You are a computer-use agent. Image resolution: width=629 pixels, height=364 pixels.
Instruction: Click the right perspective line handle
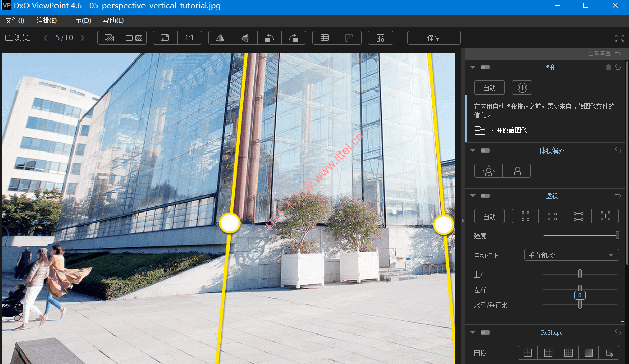tap(444, 224)
